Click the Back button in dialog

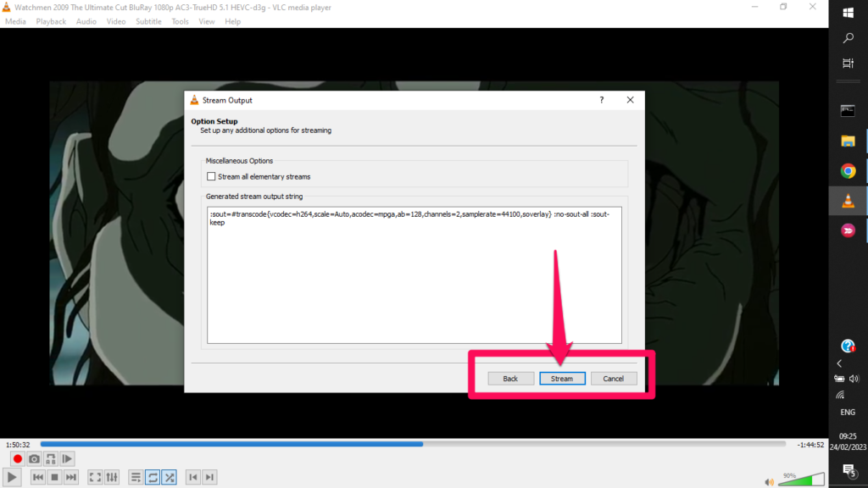pos(510,379)
